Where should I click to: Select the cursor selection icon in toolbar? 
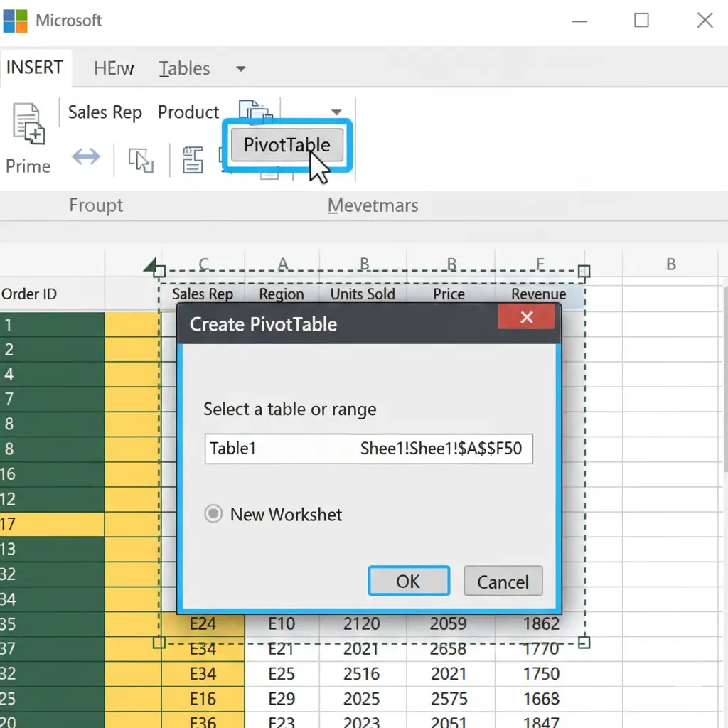click(x=140, y=161)
